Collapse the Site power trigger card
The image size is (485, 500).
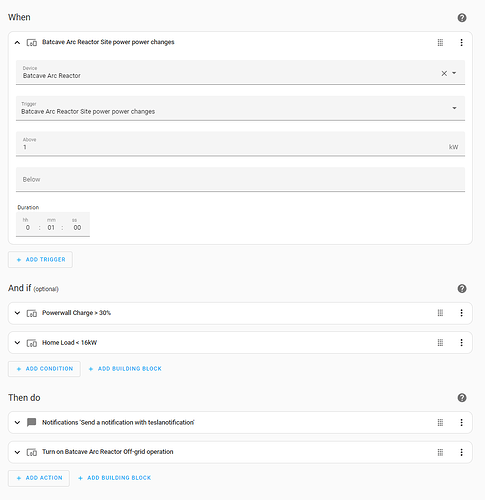tap(17, 42)
